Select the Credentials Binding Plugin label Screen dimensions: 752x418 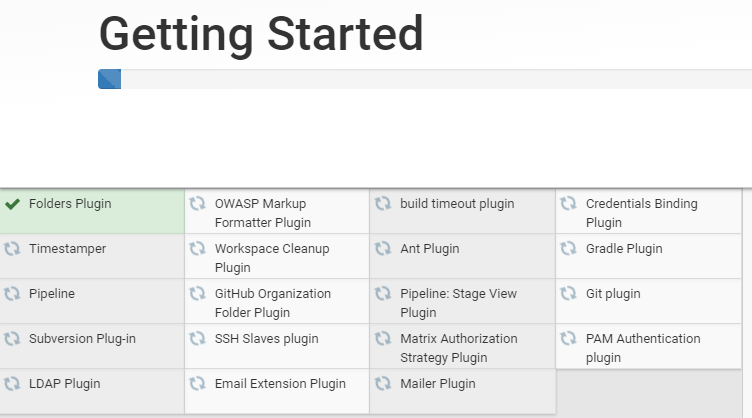641,213
